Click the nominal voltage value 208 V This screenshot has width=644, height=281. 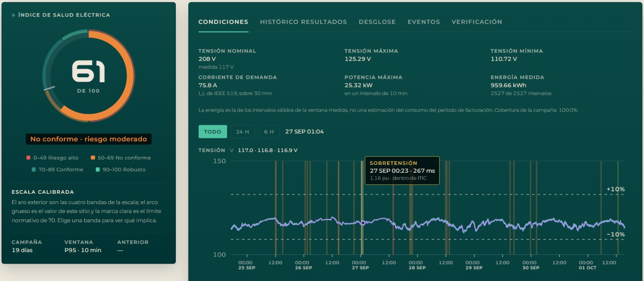tap(207, 59)
